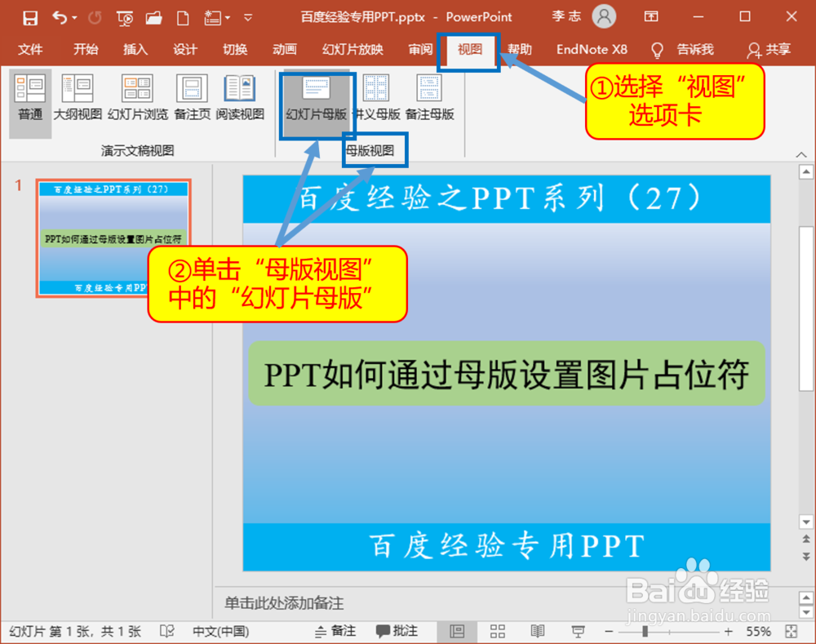Click Normal view icon in status bar
The image size is (816, 644).
[457, 632]
